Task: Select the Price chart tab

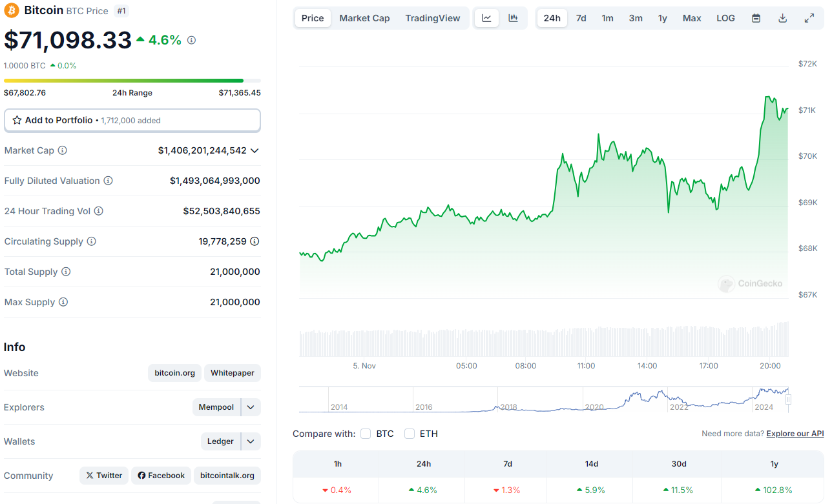Action: click(313, 18)
